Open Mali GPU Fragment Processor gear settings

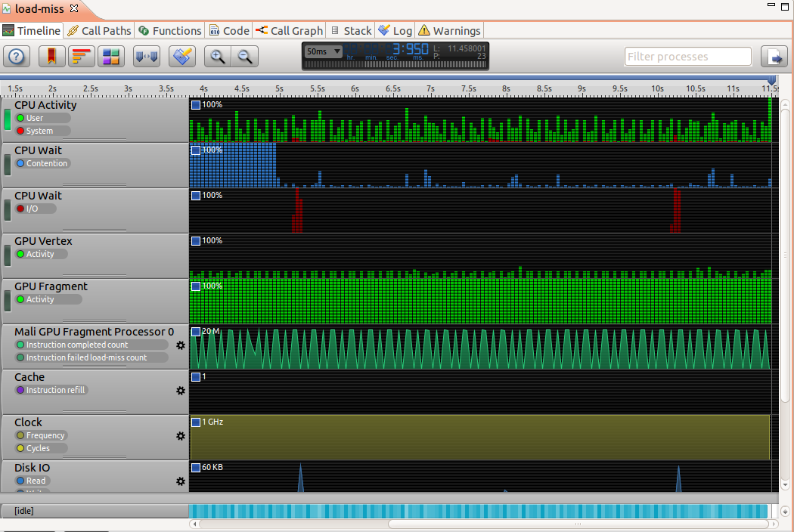[180, 345]
